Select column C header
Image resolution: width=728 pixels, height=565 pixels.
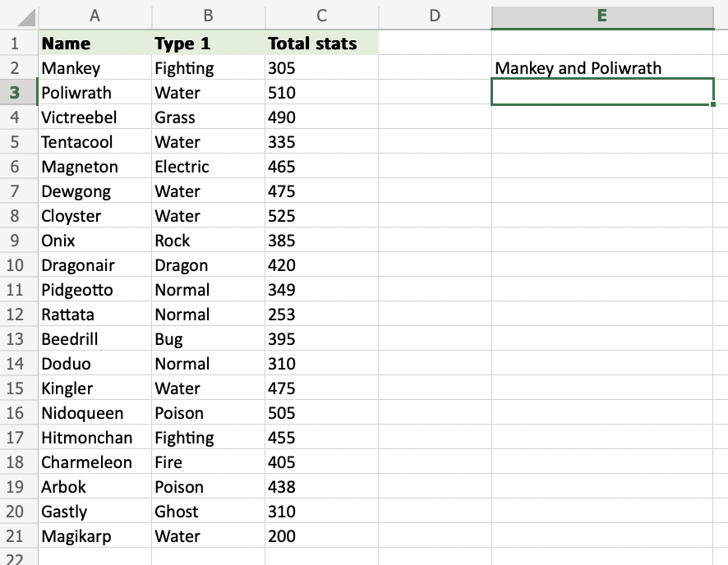322,16
